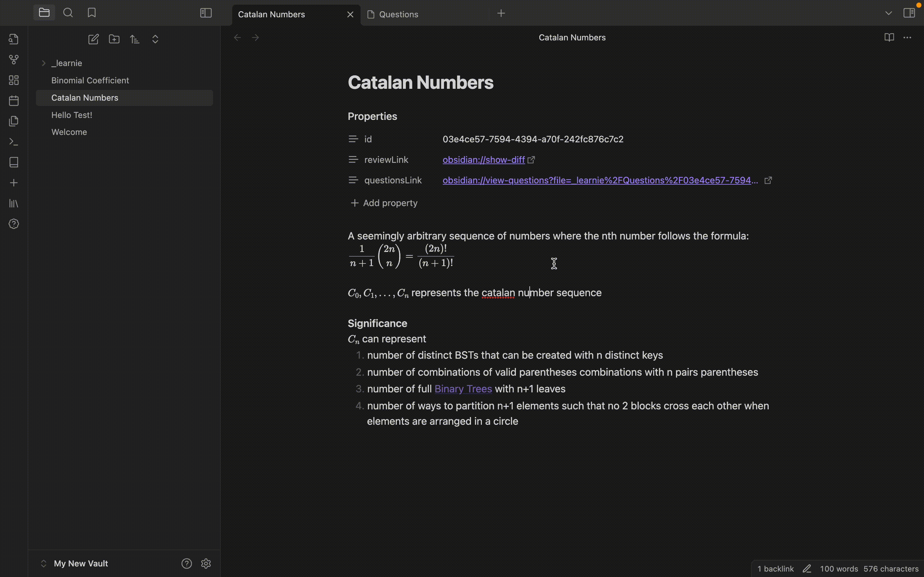Create new note icon in file explorer
The width and height of the screenshot is (924, 577).
pos(94,39)
